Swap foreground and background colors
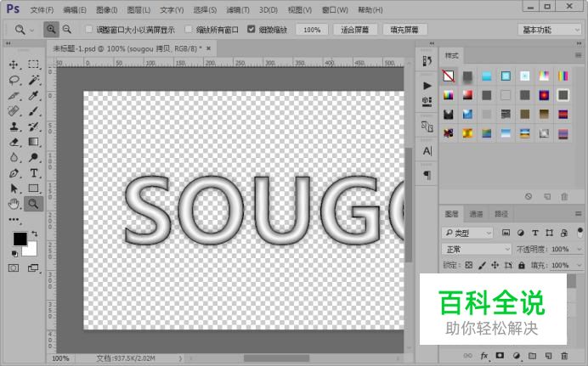This screenshot has height=366, width=588. pyautogui.click(x=35, y=234)
